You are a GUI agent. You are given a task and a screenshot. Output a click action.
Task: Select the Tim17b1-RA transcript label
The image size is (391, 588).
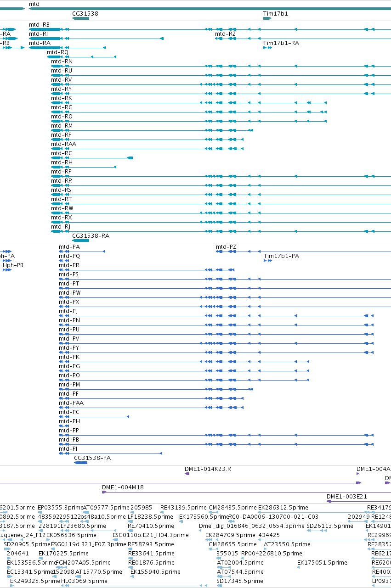tap(281, 43)
